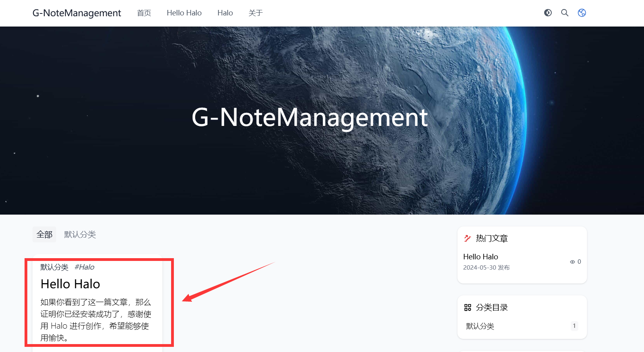Click the globe icon in the header
The image size is (644, 352).
582,13
